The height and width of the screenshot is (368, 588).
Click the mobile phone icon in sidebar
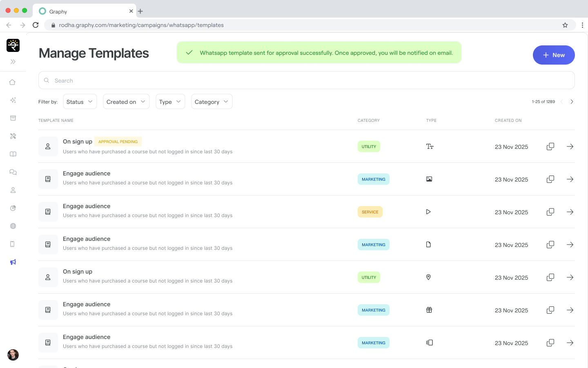(13, 244)
